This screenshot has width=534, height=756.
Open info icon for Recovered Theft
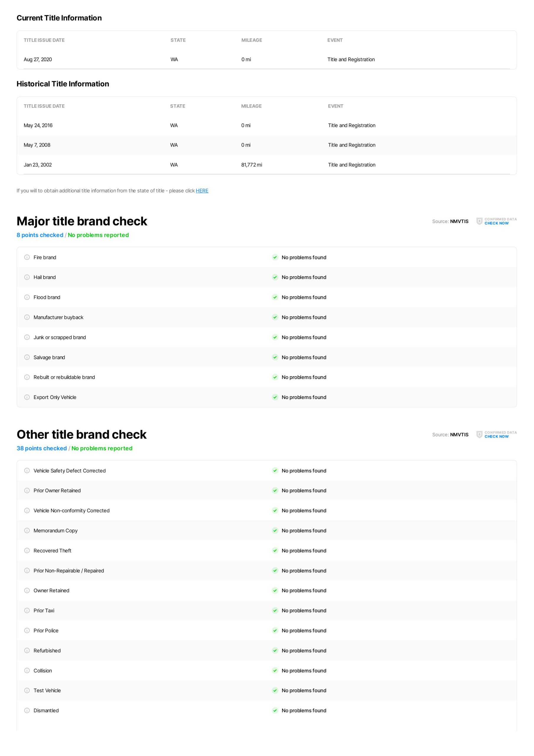(x=27, y=550)
